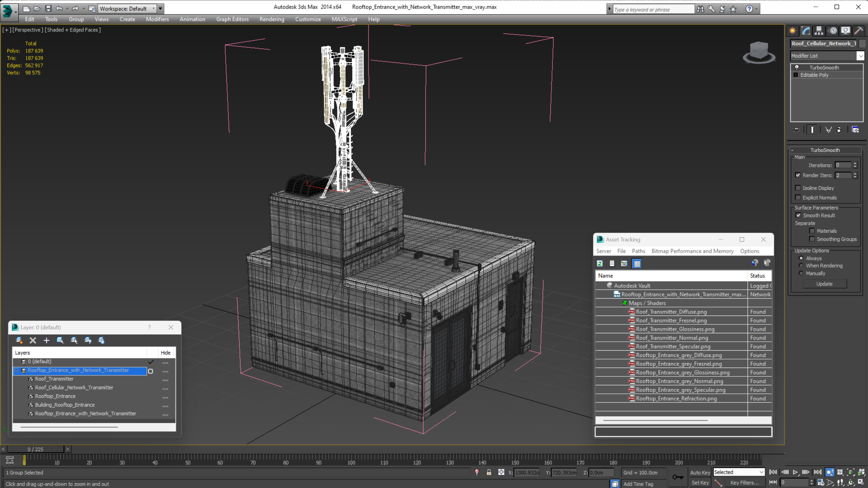Open the Modifier List dropdown

[x=860, y=56]
